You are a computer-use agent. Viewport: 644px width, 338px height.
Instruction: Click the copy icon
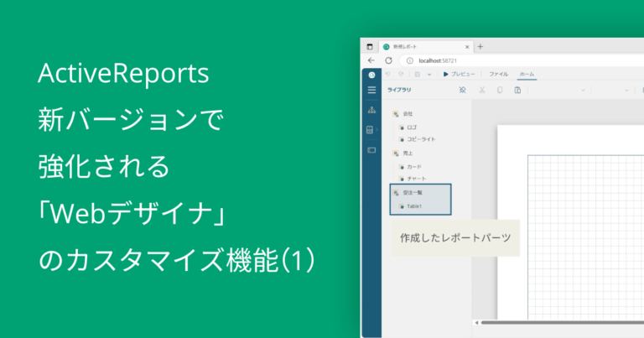[500, 90]
